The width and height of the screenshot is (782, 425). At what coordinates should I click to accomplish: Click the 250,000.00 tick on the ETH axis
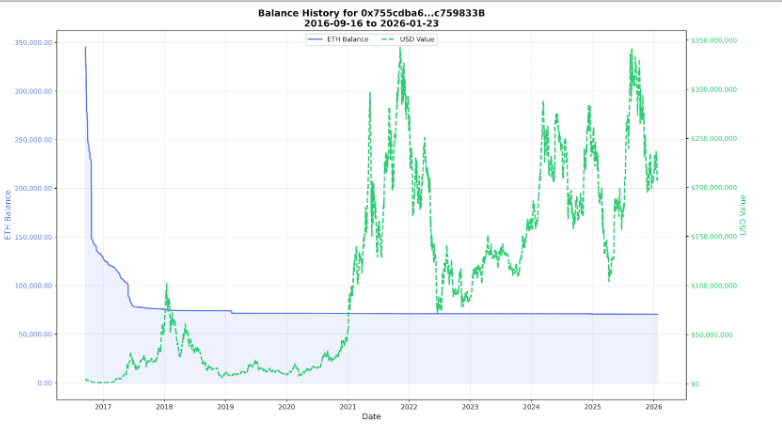coord(33,140)
